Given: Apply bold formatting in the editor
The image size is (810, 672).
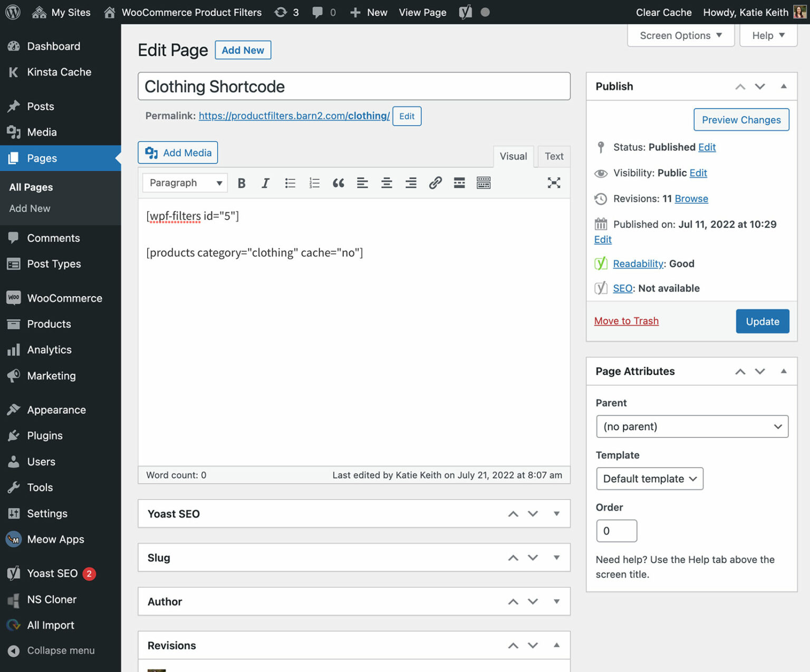Looking at the screenshot, I should pyautogui.click(x=242, y=183).
